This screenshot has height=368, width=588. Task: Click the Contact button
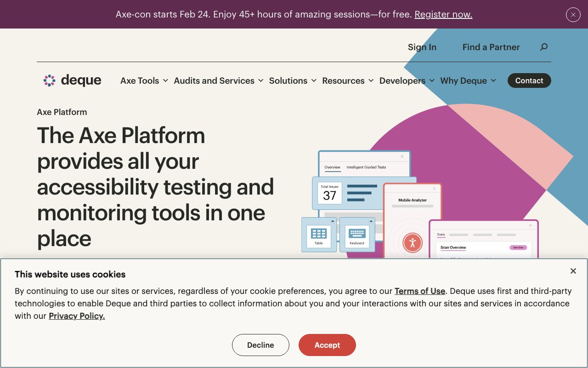[x=529, y=80]
